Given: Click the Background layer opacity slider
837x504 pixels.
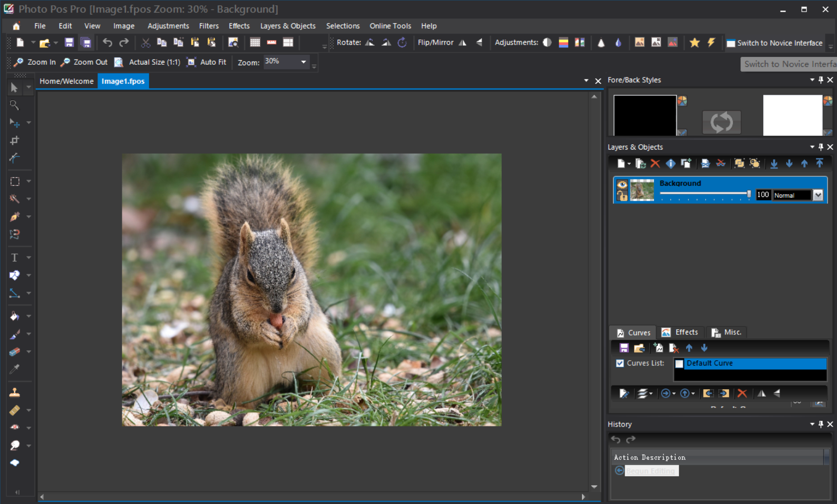Looking at the screenshot, I should pos(706,194).
